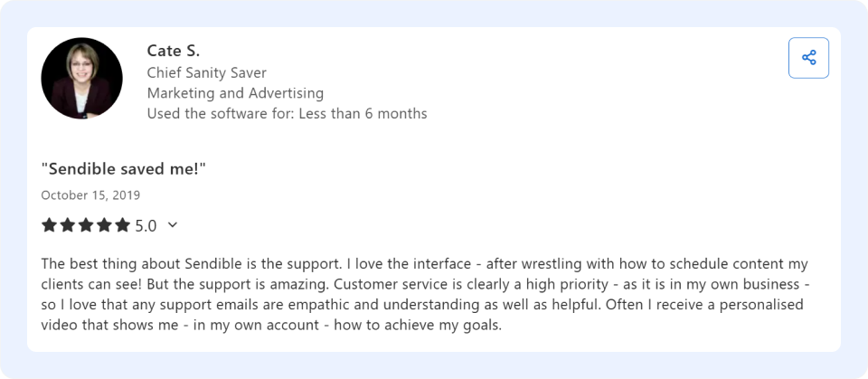Select the fourth rating star
The height and width of the screenshot is (379, 868).
(x=104, y=225)
